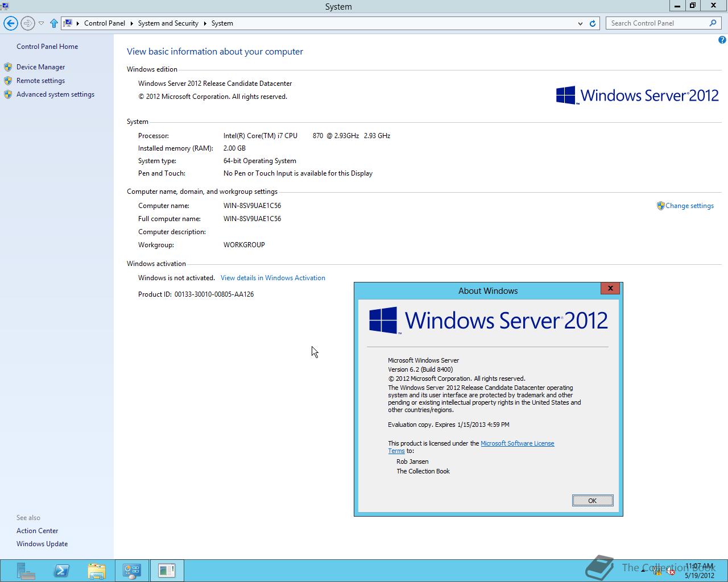Click 'Windows is not activated.' text
The image size is (728, 582).
176,278
